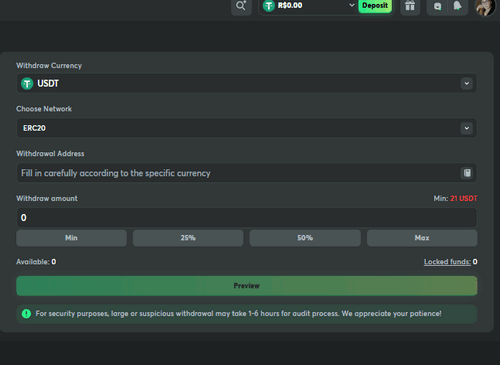This screenshot has height=365, width=500.
Task: Select the 50% amount option
Action: [305, 238]
